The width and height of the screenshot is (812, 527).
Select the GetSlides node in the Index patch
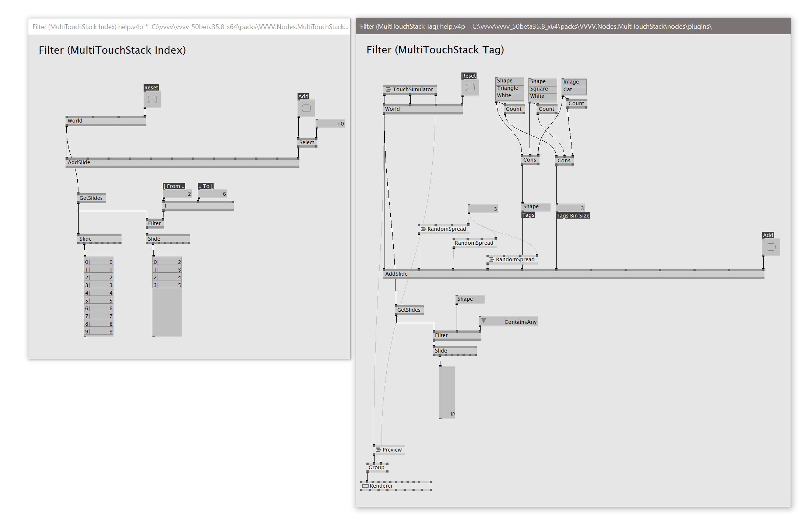[92, 198]
